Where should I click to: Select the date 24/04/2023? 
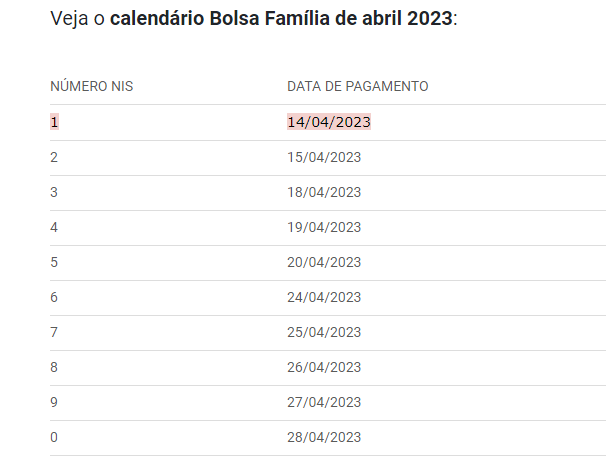(x=324, y=297)
